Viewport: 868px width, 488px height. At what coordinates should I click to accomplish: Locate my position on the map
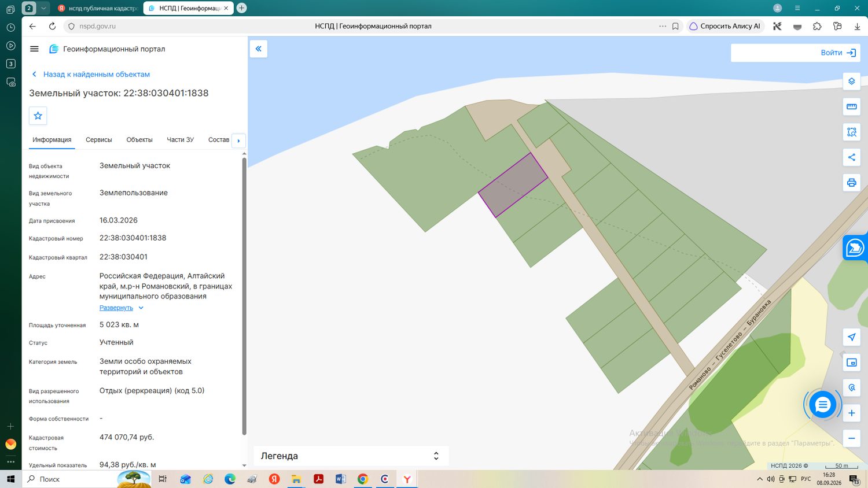(852, 337)
